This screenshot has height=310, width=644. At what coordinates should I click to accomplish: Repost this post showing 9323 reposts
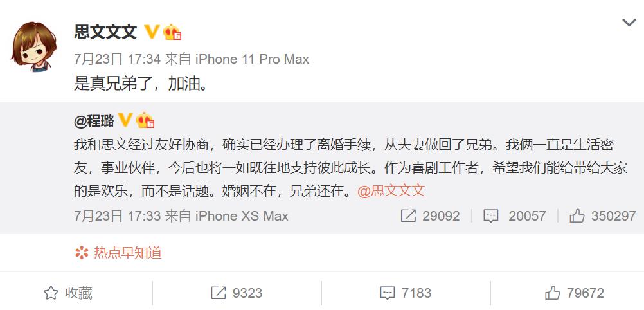click(x=237, y=293)
